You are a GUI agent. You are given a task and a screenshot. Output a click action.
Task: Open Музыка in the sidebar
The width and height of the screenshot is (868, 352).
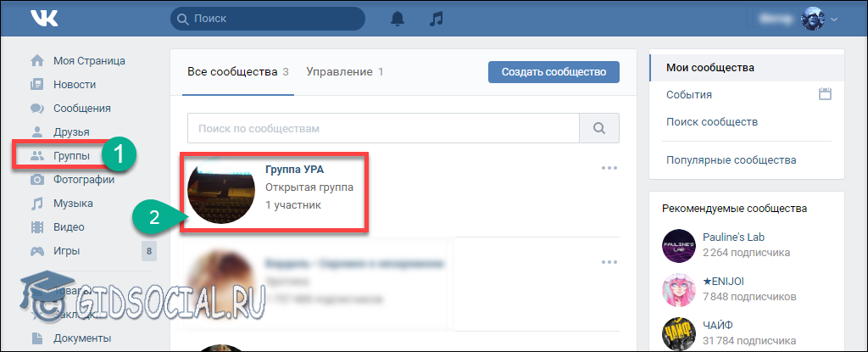point(73,204)
